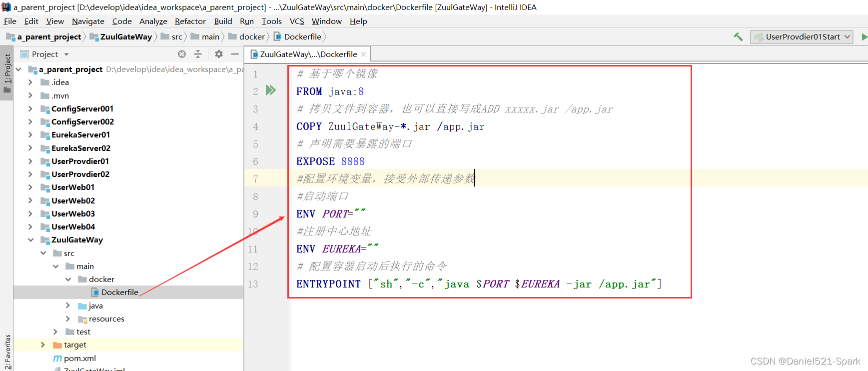This screenshot has height=371, width=868.
Task: Open the Edit menu
Action: 31,21
